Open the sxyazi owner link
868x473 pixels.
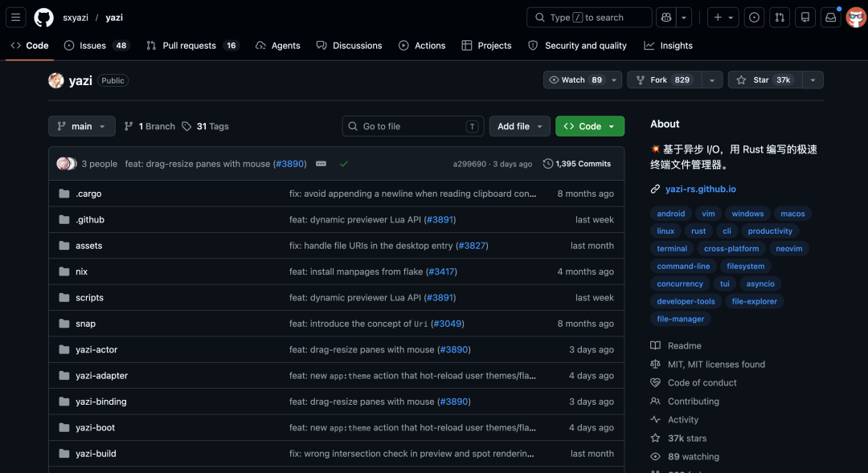coord(76,17)
